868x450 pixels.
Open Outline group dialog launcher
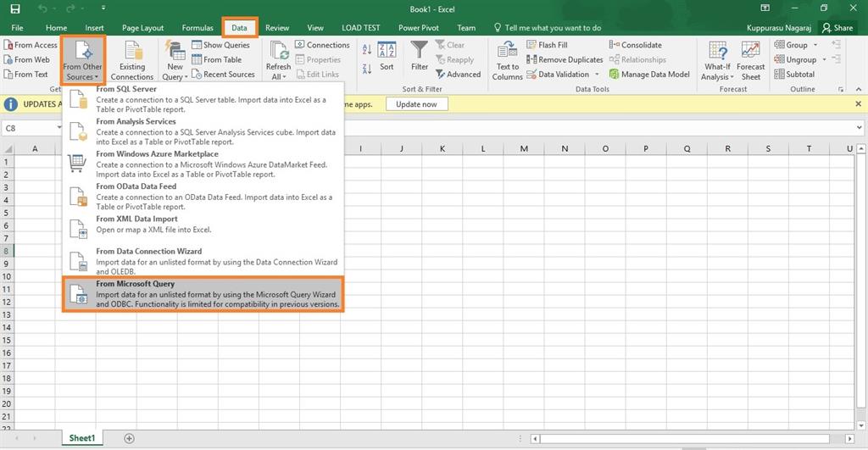coord(841,89)
